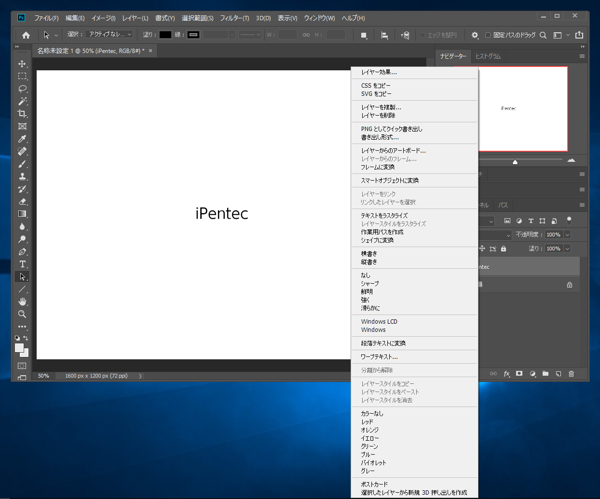The image size is (600, 499).
Task: Select the Healing Brush tool
Action: [22, 152]
